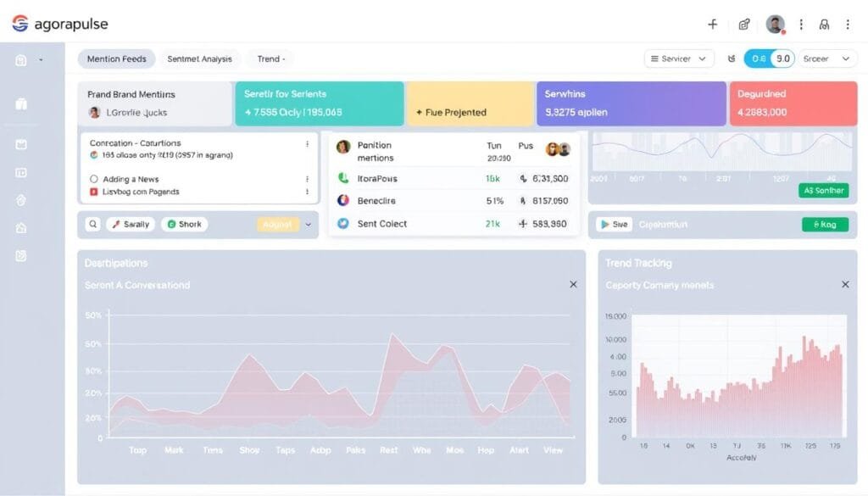Viewport: 868px width, 496px height.
Task: Open the user profile avatar
Action: [775, 25]
